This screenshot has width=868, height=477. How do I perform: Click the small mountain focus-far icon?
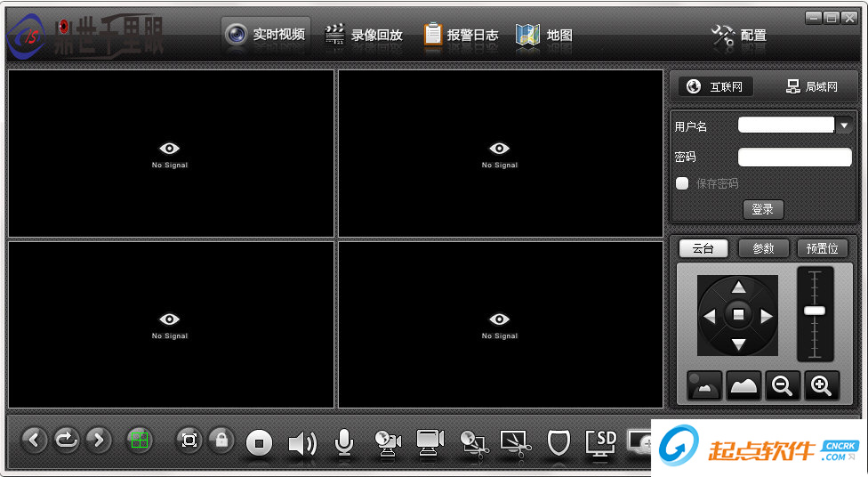point(704,385)
